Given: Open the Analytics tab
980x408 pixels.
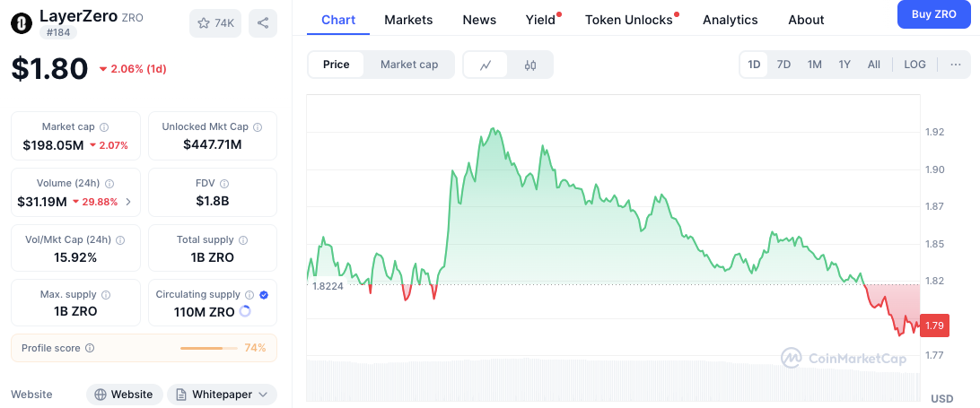Looking at the screenshot, I should tap(730, 20).
